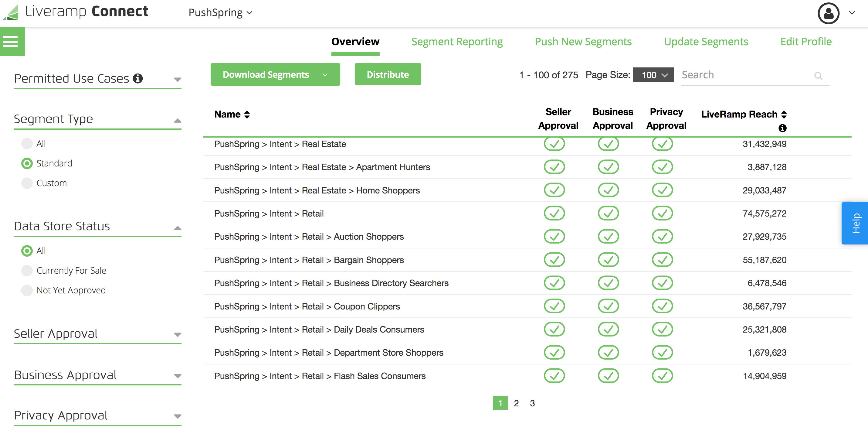Expand Privacy Approval filter
Screen dimensions: 868x441
point(178,416)
